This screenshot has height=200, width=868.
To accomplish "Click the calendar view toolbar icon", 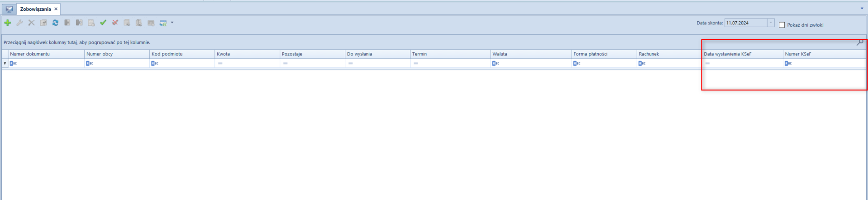I will point(163,23).
